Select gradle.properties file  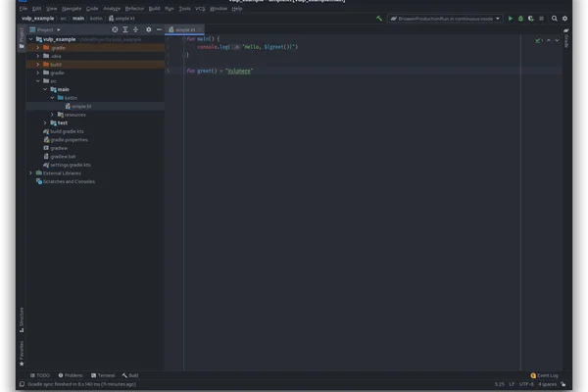pyautogui.click(x=69, y=139)
